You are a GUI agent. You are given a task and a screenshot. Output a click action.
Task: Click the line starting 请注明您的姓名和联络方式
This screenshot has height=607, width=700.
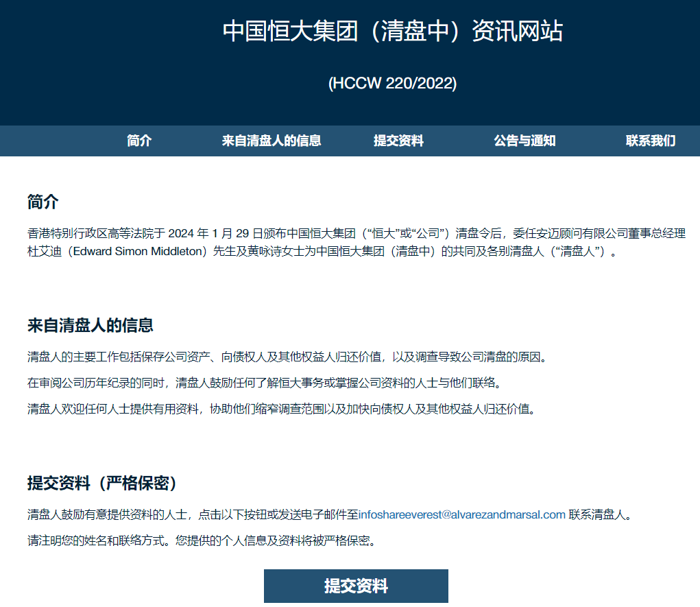202,540
